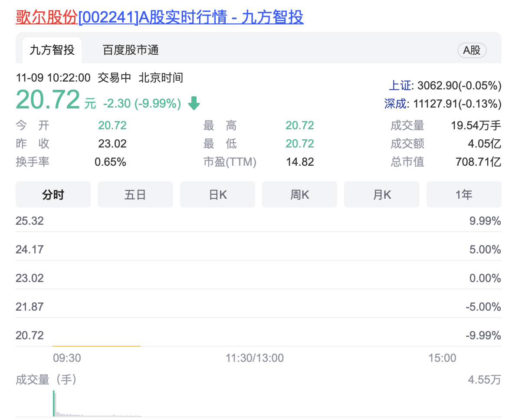Open the 歌尔股份 real-time quote title link

[160, 17]
